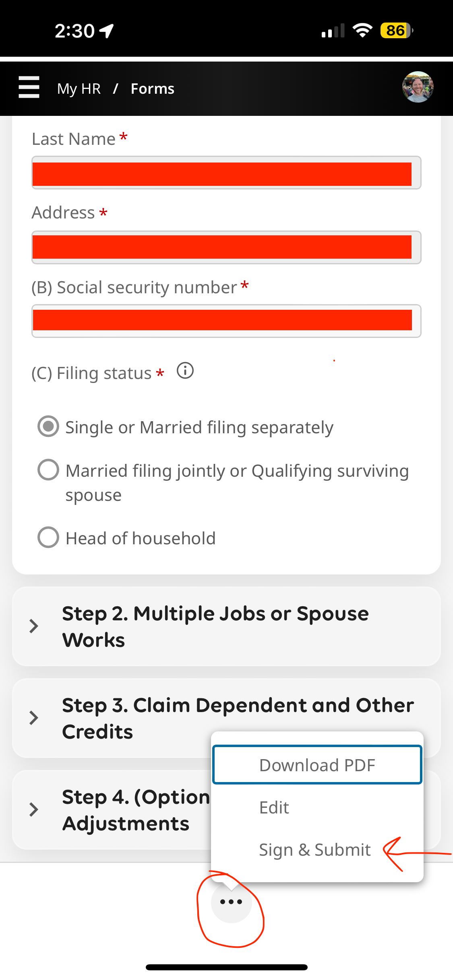Go to My HR in the breadcrumb
453x980 pixels.
pyautogui.click(x=79, y=89)
